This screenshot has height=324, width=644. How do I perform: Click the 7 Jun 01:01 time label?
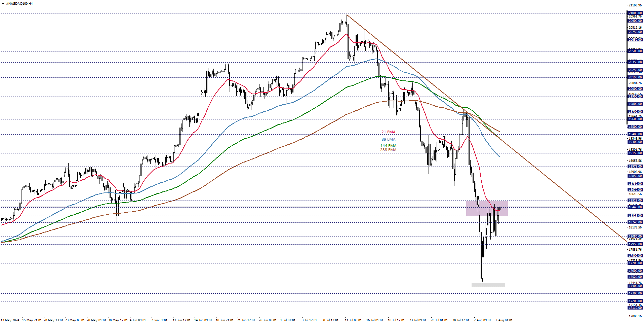159,320
